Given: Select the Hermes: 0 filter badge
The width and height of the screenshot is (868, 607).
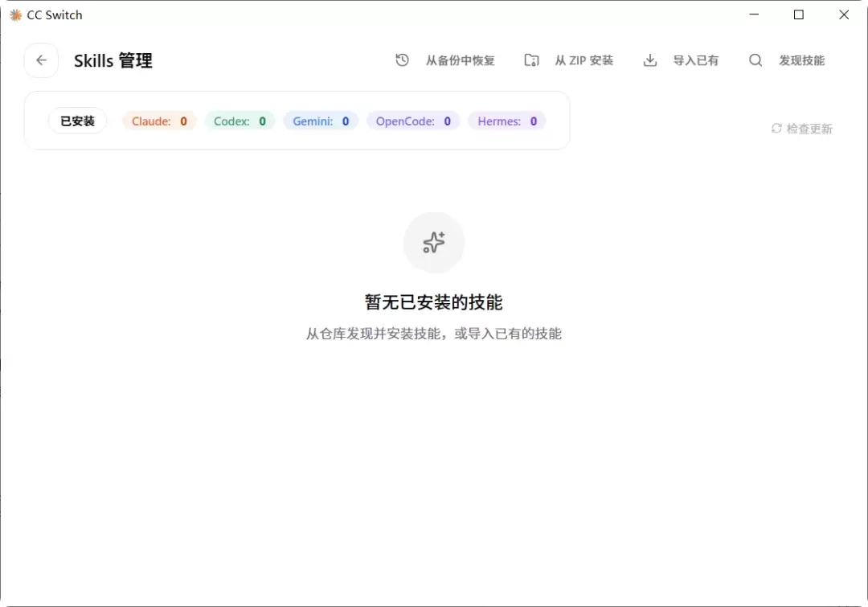Looking at the screenshot, I should [x=507, y=121].
